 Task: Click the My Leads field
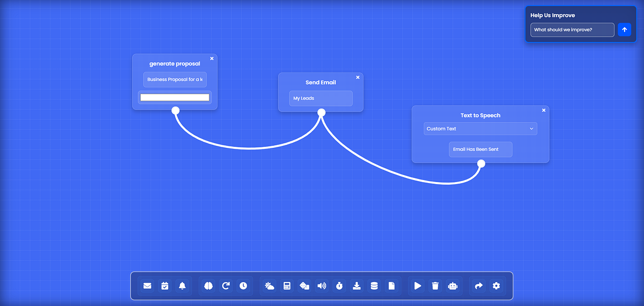pyautogui.click(x=321, y=98)
